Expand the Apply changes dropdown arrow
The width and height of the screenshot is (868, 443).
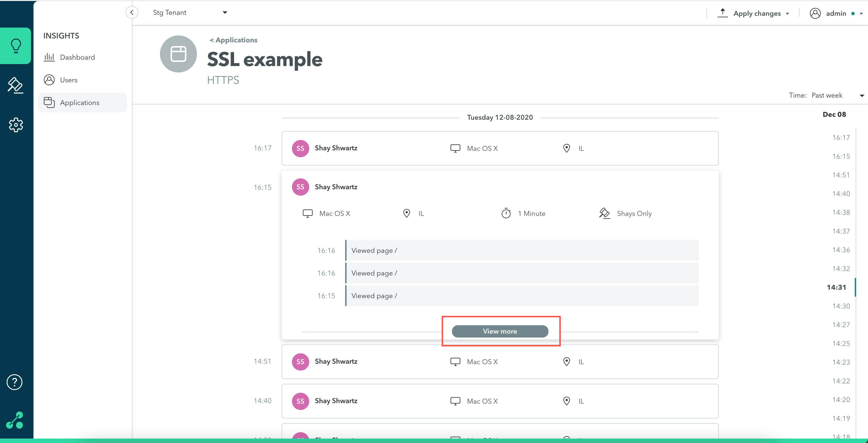tap(788, 14)
